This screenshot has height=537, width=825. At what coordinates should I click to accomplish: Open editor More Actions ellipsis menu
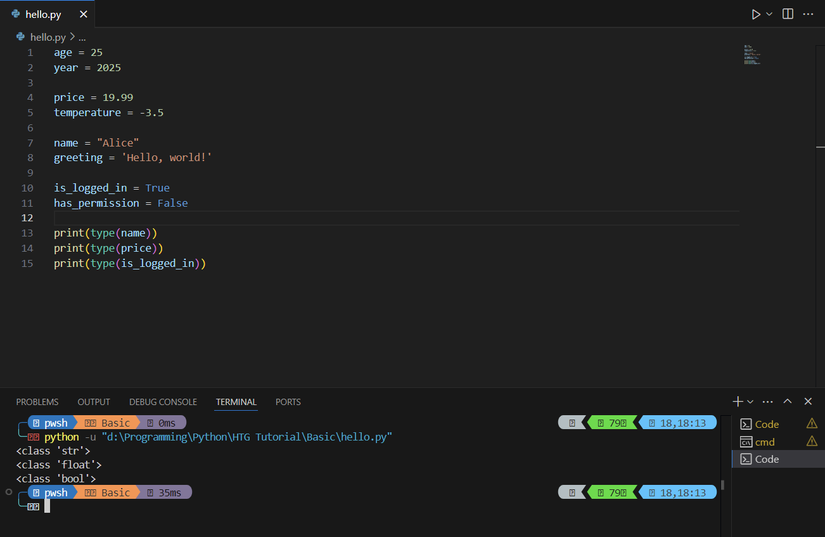coord(808,14)
